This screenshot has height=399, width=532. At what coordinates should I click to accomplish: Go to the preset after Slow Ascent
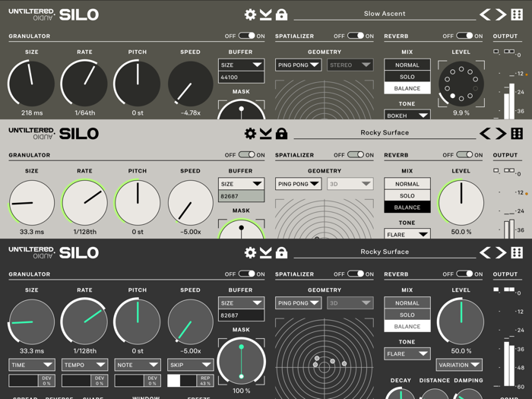tap(501, 14)
